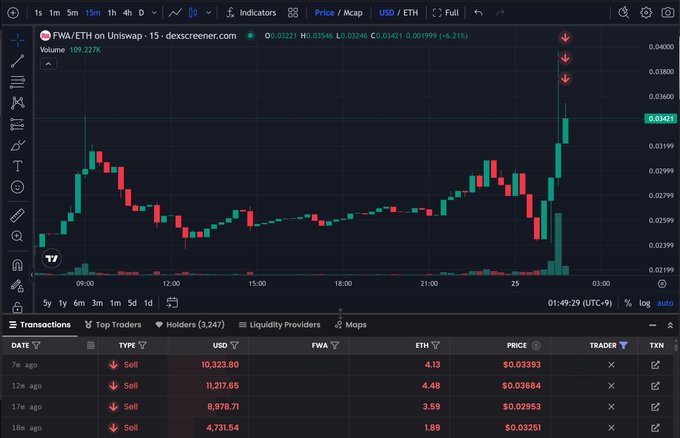Filter transactions by TYPE
The width and height of the screenshot is (680, 438).
click(x=142, y=346)
